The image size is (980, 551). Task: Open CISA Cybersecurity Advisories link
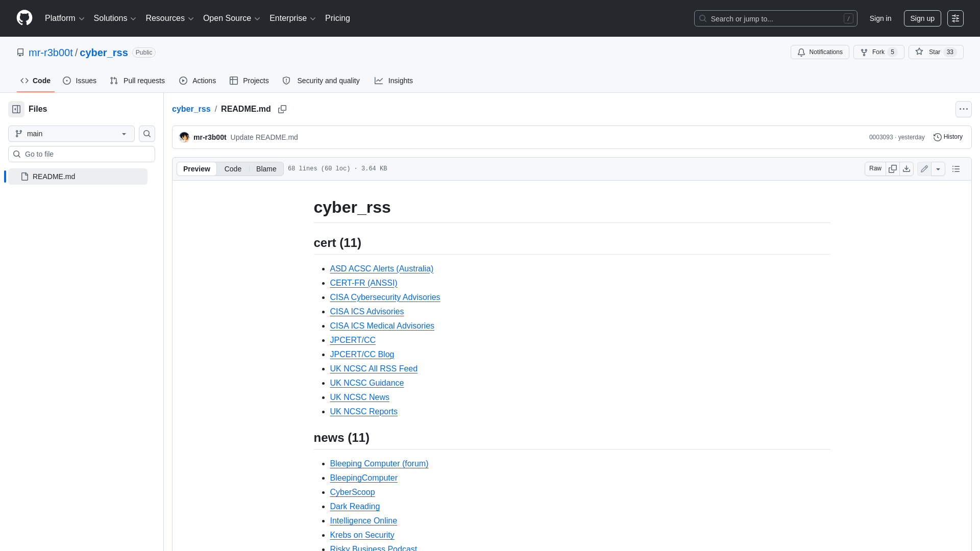(x=385, y=297)
